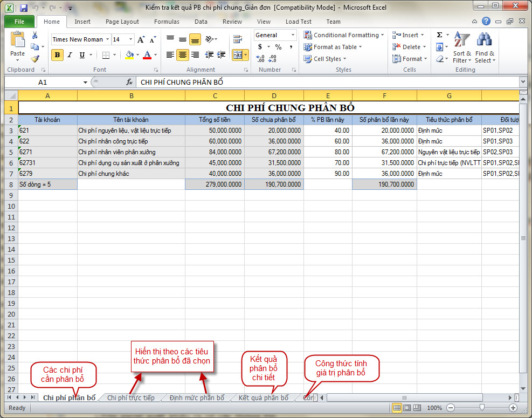Screen dimensions: 532x418
Task: Click the AutoSum sigma icon
Action: [x=439, y=35]
